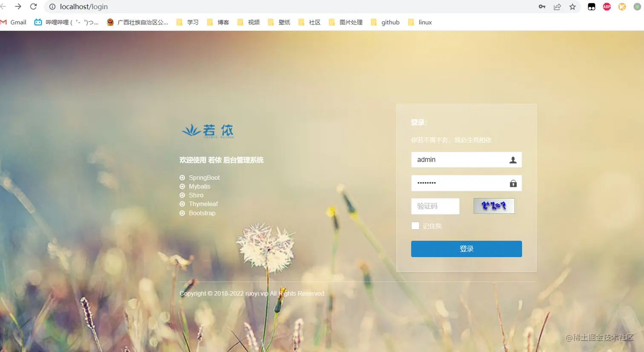Click the user icon in username field
This screenshot has height=352, width=644.
(x=513, y=160)
